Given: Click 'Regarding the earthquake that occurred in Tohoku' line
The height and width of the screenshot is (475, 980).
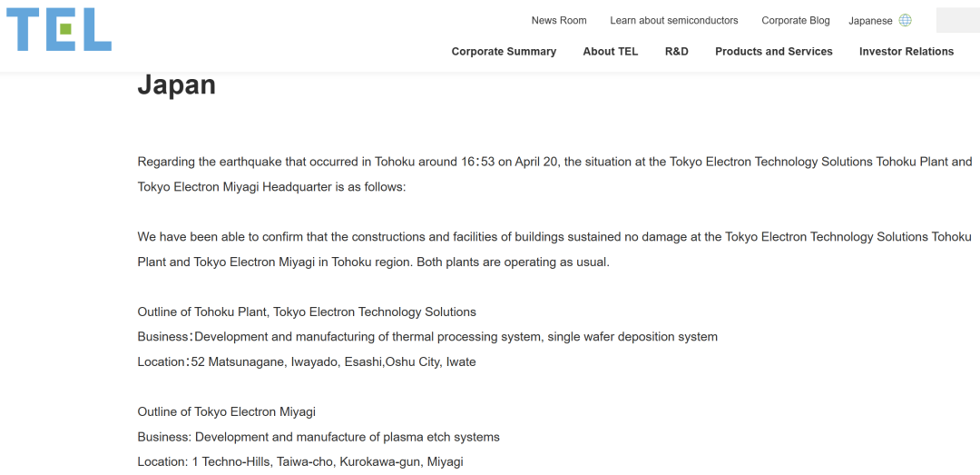Looking at the screenshot, I should coord(555,162).
